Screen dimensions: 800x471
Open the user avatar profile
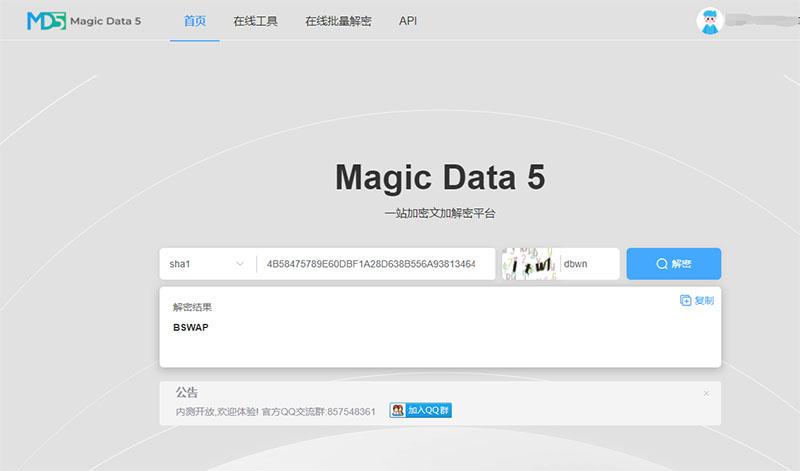coord(710,21)
